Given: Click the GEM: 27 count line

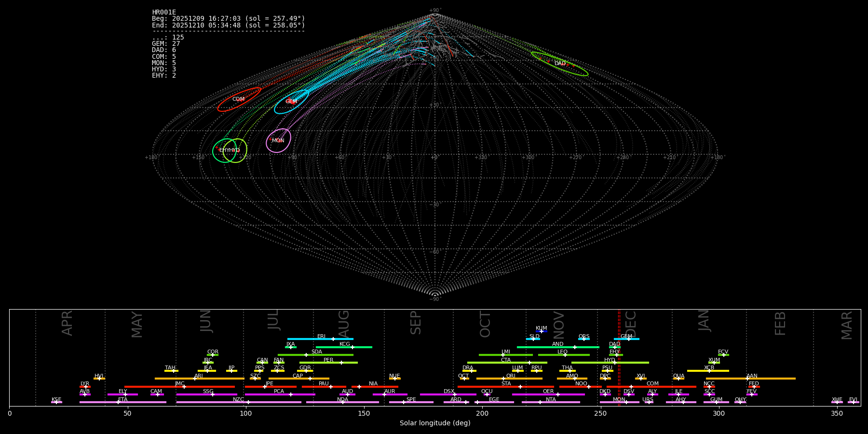Looking at the screenshot, I should (x=166, y=44).
